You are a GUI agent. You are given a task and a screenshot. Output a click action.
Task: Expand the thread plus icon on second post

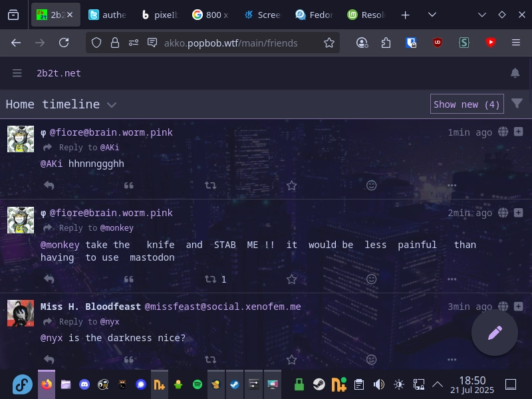coord(519,213)
